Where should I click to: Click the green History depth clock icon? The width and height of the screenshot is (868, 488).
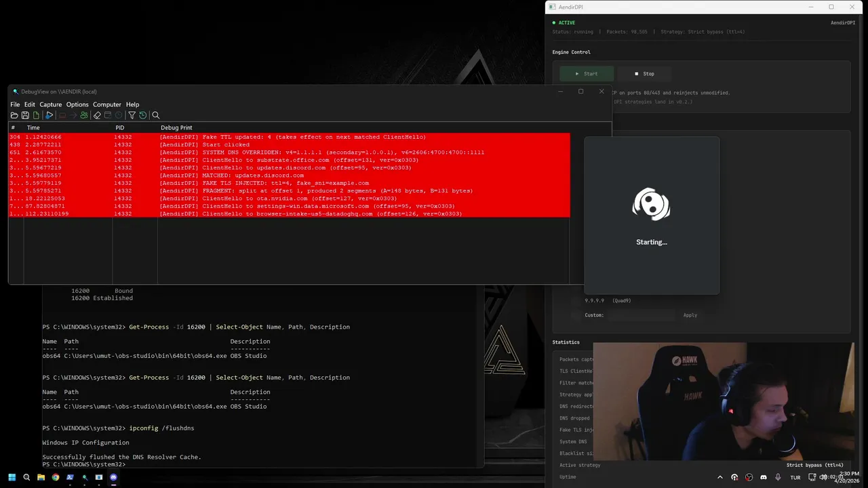[x=142, y=115]
